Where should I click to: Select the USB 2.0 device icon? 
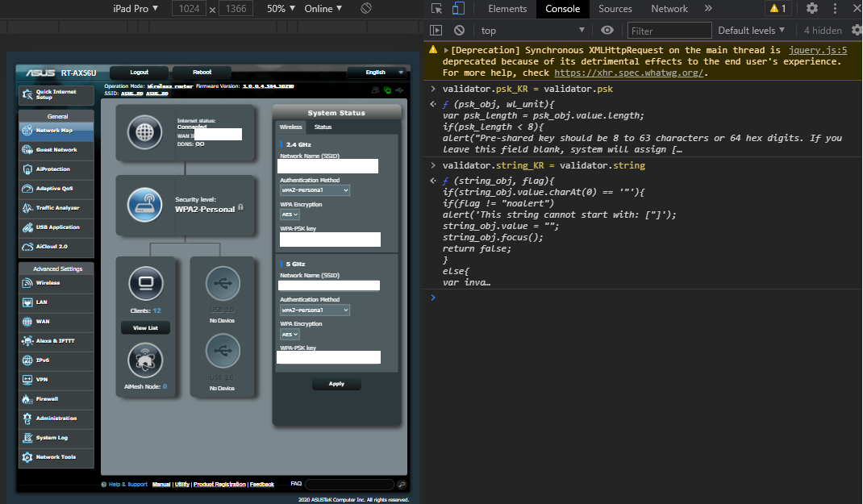pos(223,351)
